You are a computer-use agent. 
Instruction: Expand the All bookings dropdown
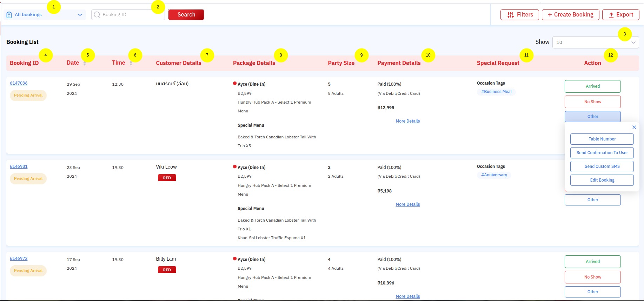pyautogui.click(x=80, y=15)
